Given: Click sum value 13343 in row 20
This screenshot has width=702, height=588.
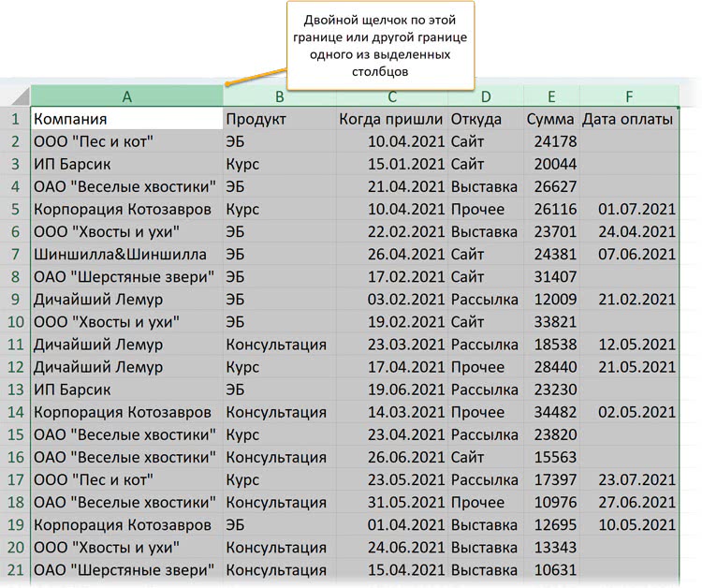Looking at the screenshot, I should point(551,547).
